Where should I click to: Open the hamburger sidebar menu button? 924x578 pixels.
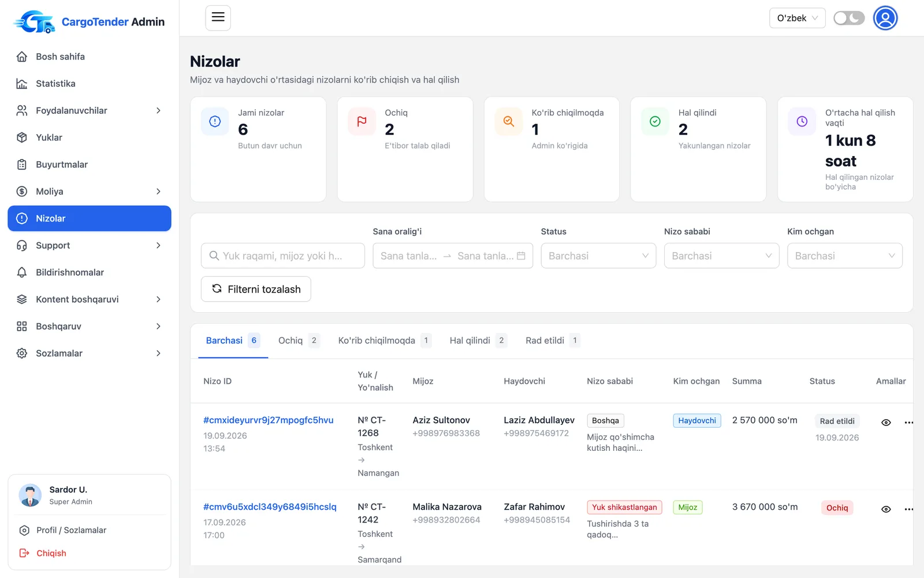[218, 18]
